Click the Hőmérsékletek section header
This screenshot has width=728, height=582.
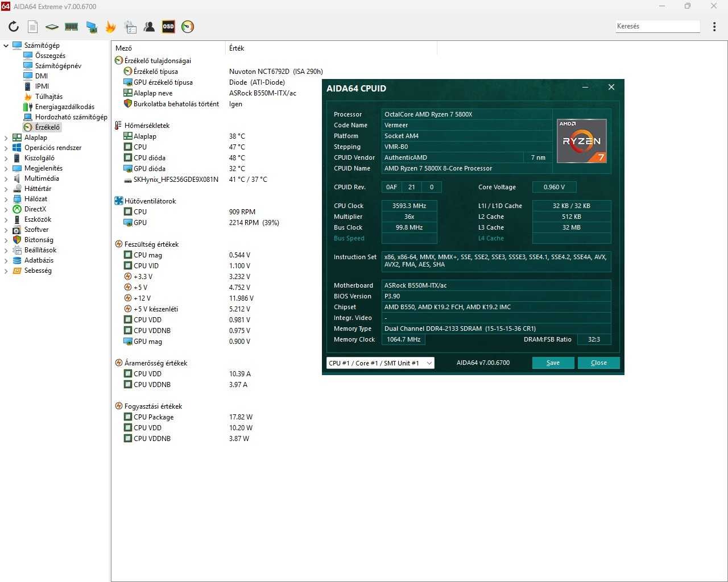tap(147, 126)
